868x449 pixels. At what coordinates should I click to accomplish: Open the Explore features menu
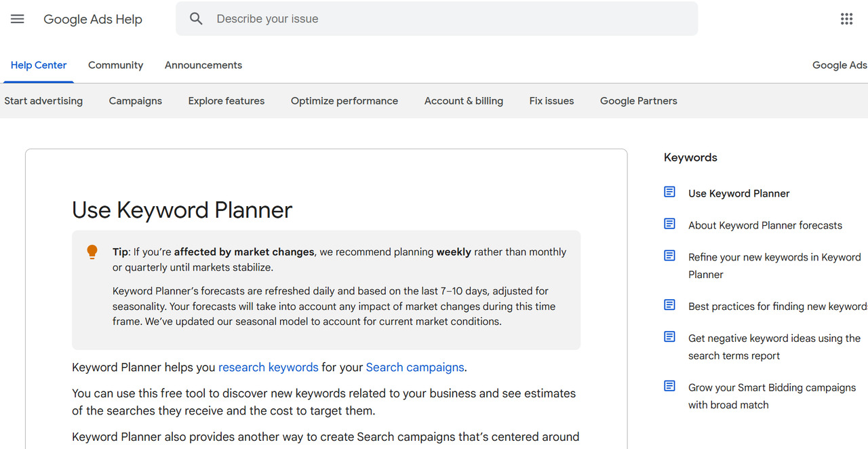coord(226,101)
